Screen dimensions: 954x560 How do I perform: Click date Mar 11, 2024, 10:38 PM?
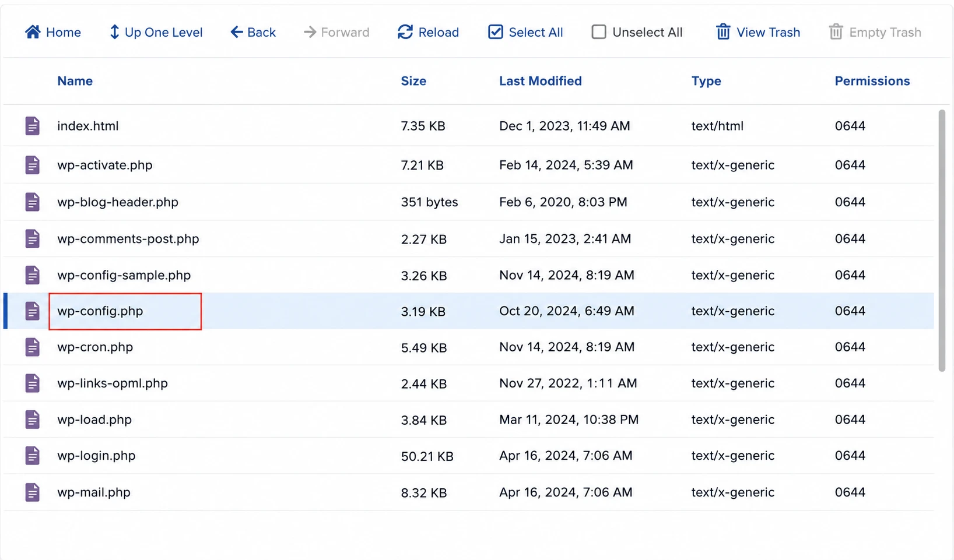tap(569, 420)
